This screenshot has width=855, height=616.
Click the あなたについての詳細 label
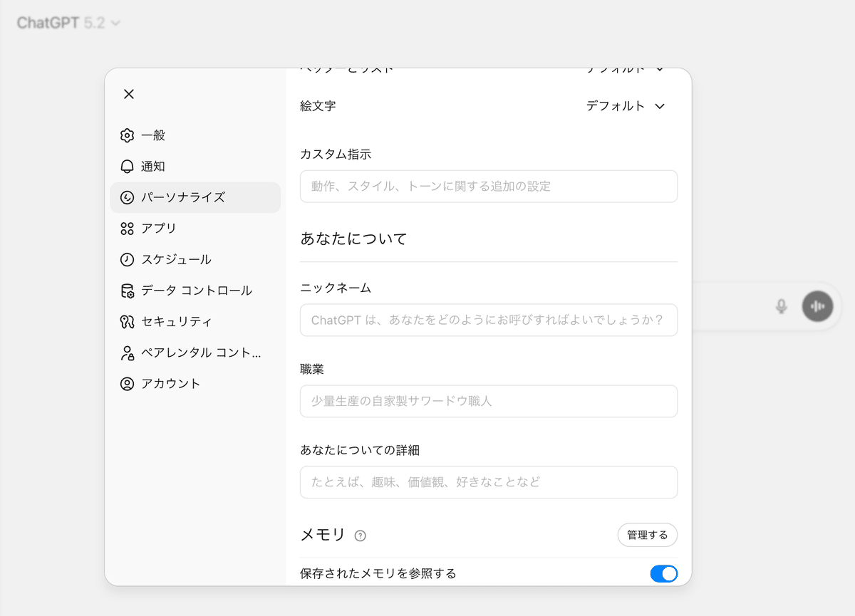pyautogui.click(x=360, y=450)
